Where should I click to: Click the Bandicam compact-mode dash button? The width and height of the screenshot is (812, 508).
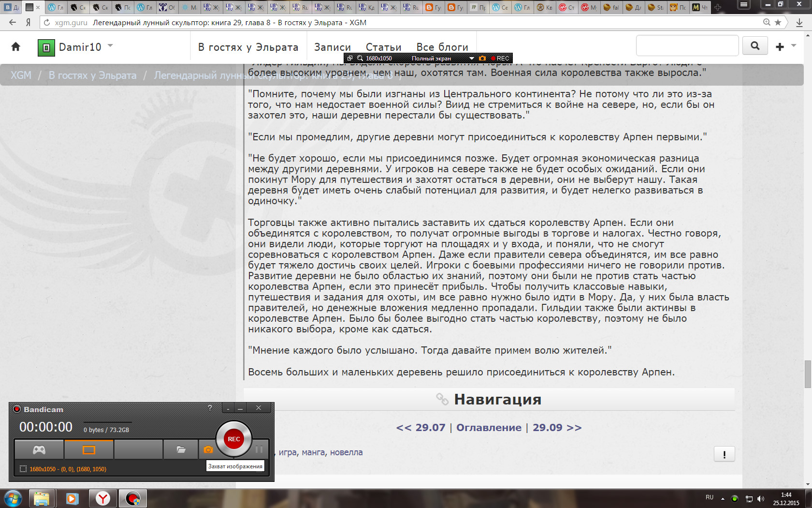pyautogui.click(x=229, y=408)
